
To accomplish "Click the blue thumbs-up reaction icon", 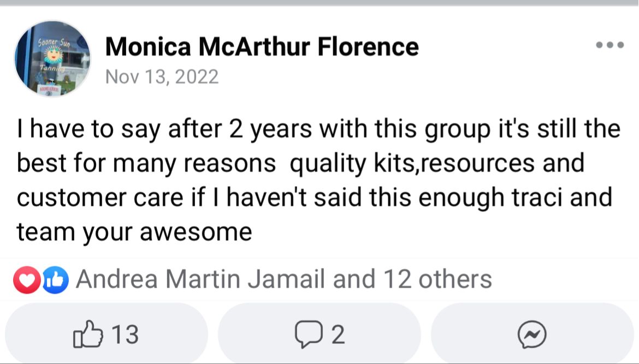I will [x=55, y=280].
